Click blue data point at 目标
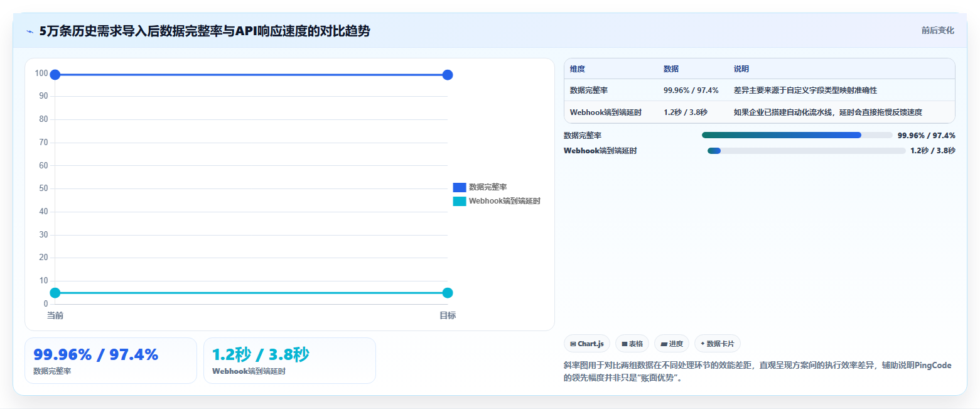This screenshot has height=409, width=980. coord(448,75)
